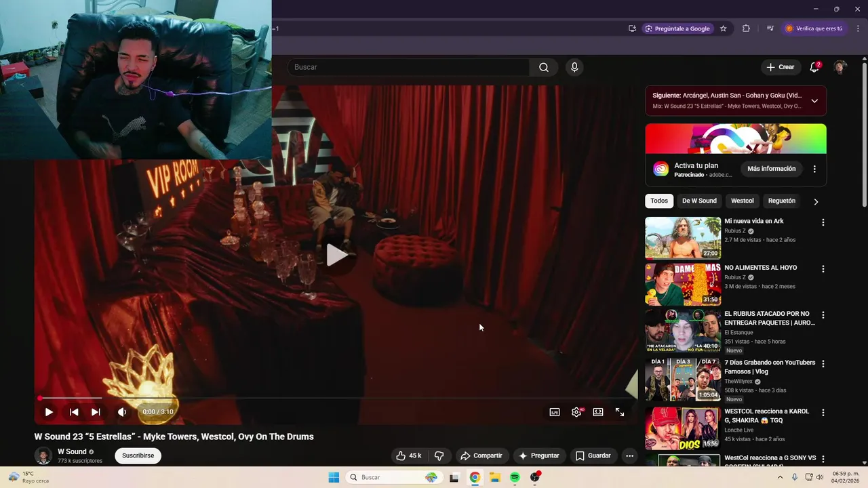This screenshot has height=488, width=868.
Task: Open the W Sound channel name link
Action: 72,451
